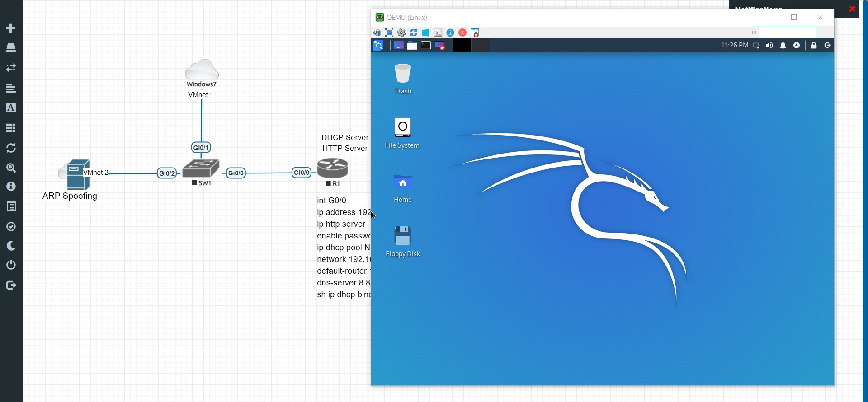Screen dimensions: 868x402
Task: Open Status info icon in sidebar
Action: click(11, 187)
